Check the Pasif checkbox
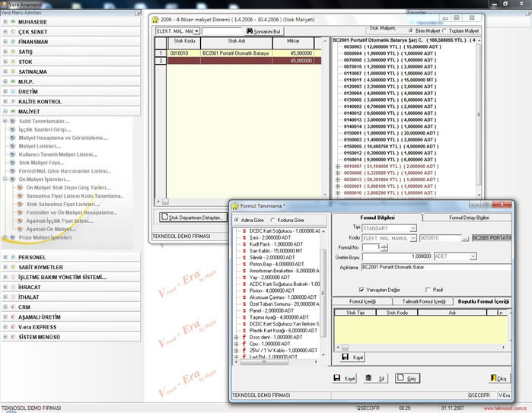This screenshot has width=532, height=413. tap(428, 290)
